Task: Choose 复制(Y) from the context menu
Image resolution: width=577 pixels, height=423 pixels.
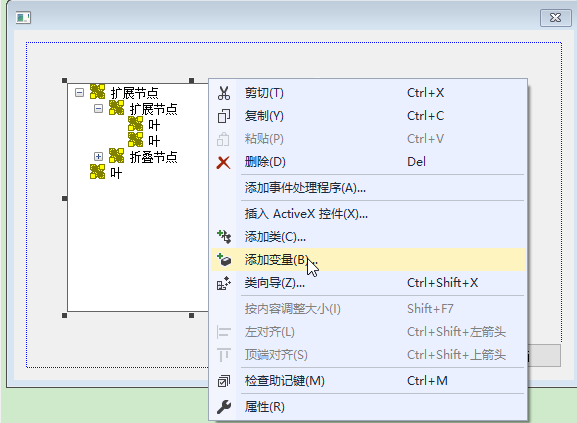Action: (368, 116)
